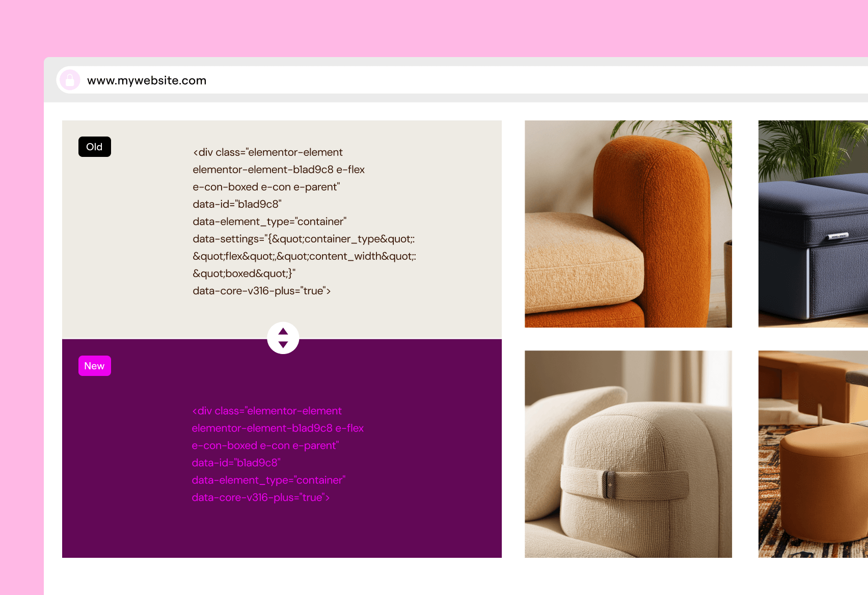Open the navy blue sofa photo
The image size is (868, 595).
[x=813, y=224]
